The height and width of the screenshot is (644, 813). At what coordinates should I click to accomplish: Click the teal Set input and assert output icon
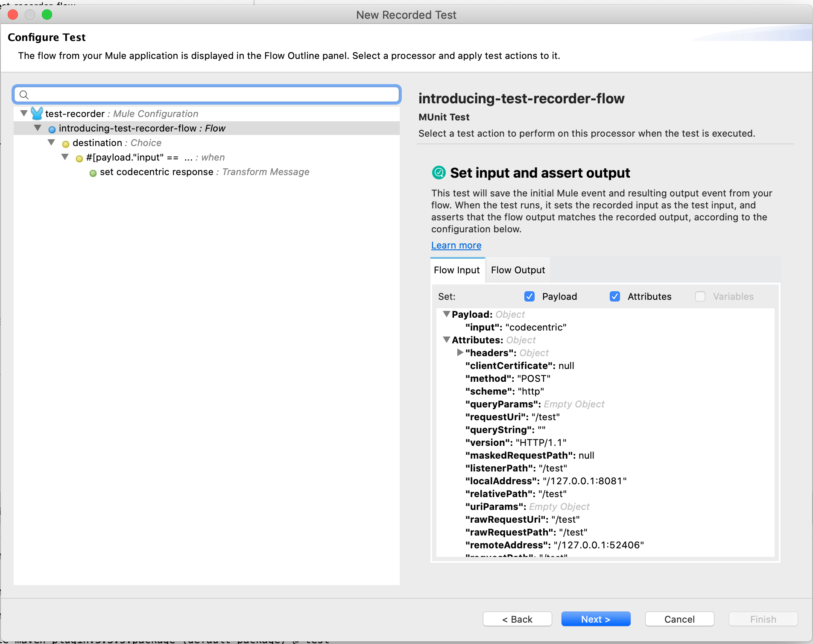tap(439, 173)
